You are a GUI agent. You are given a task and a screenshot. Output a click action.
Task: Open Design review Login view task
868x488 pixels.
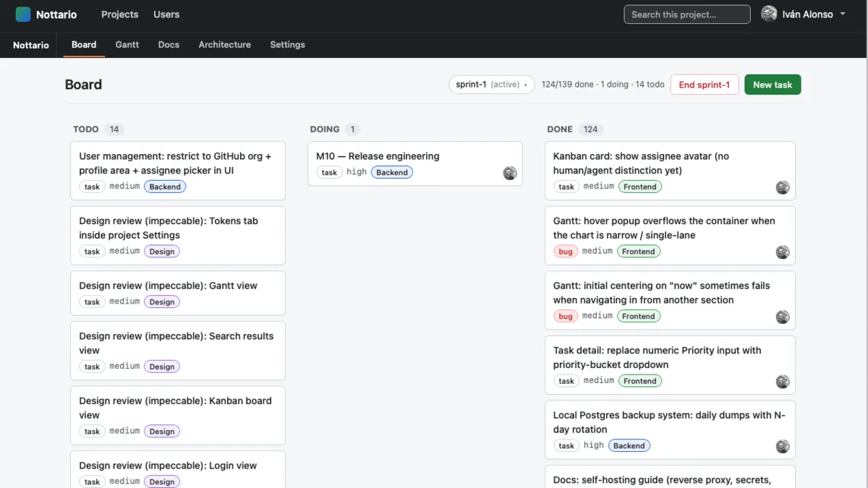coord(178,470)
